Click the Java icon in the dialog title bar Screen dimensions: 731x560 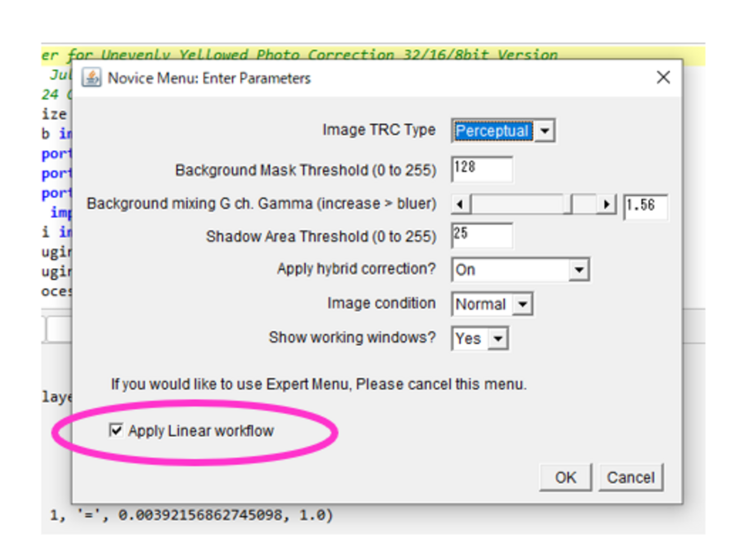tap(91, 77)
